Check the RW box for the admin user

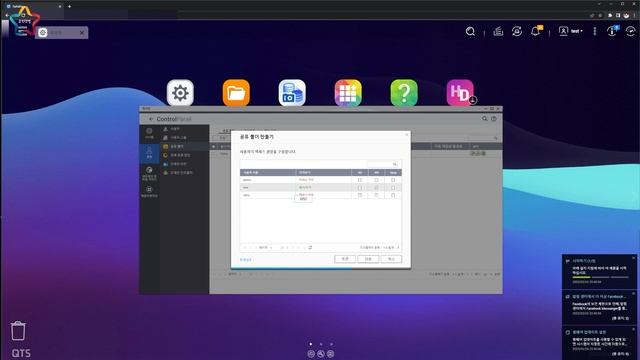click(376, 180)
